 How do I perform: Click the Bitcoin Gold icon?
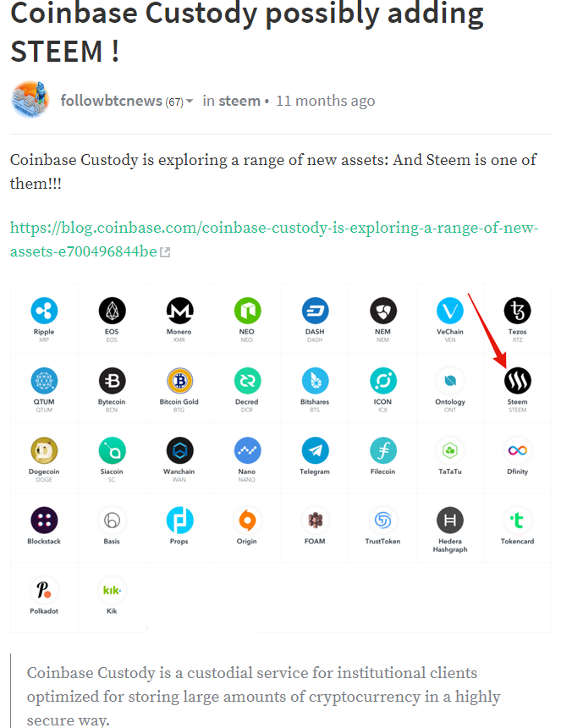pyautogui.click(x=179, y=381)
